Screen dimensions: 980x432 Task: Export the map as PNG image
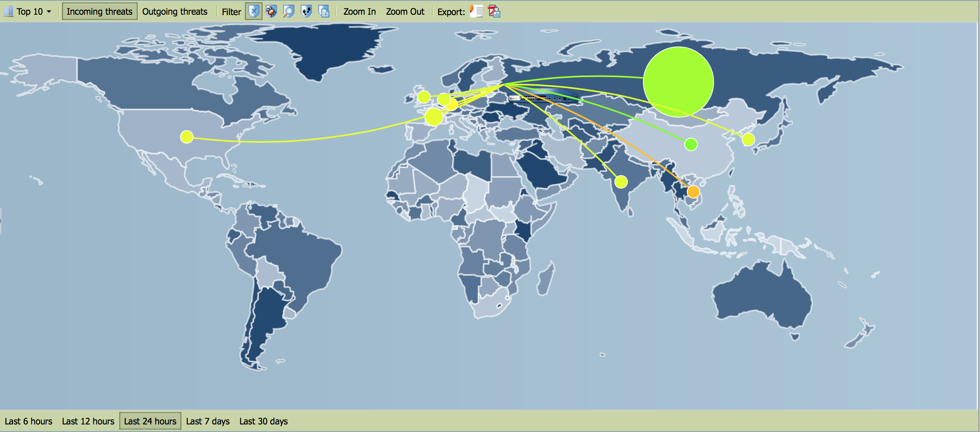[476, 11]
